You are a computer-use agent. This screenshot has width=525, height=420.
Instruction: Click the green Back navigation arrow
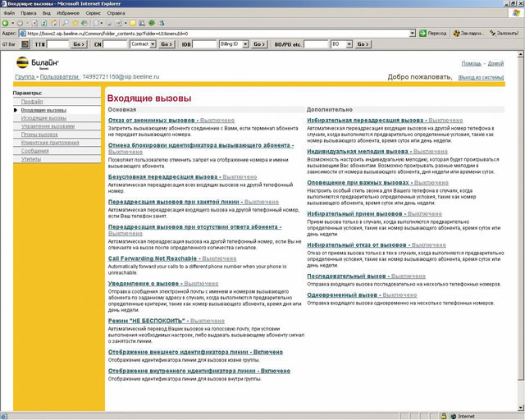pyautogui.click(x=5, y=23)
